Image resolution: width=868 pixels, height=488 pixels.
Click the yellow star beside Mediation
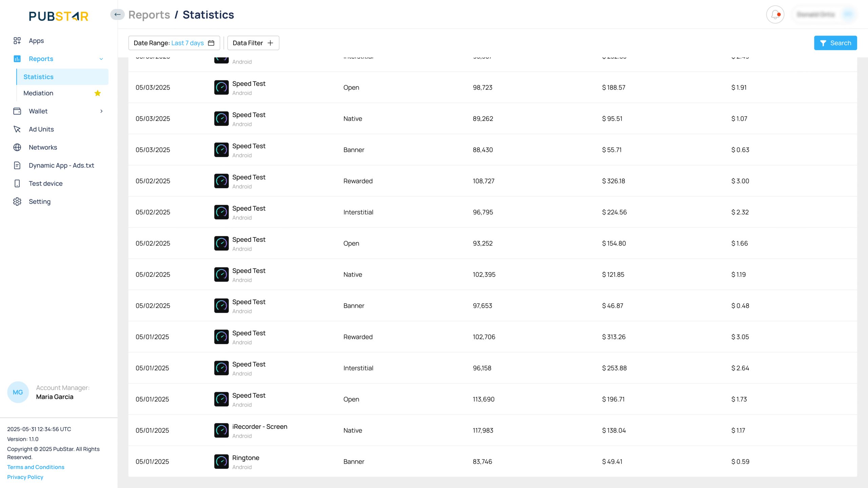(x=98, y=93)
